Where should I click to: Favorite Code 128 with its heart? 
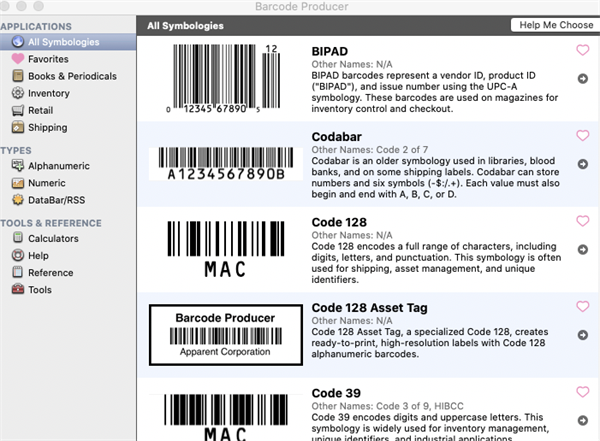pyautogui.click(x=583, y=220)
